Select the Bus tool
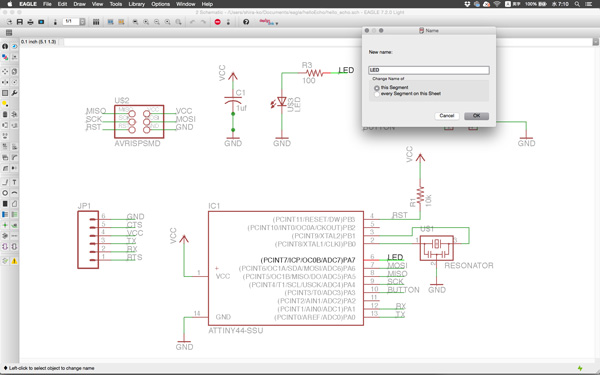600x375 pixels. (5, 214)
